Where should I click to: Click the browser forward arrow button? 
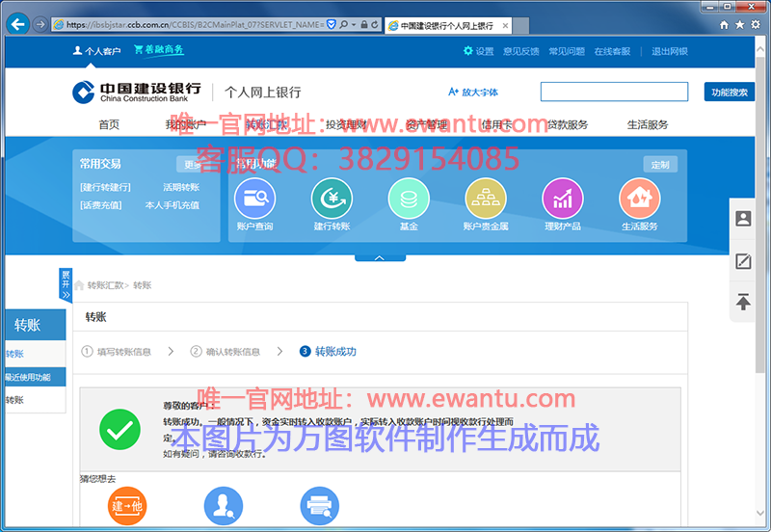[40, 24]
